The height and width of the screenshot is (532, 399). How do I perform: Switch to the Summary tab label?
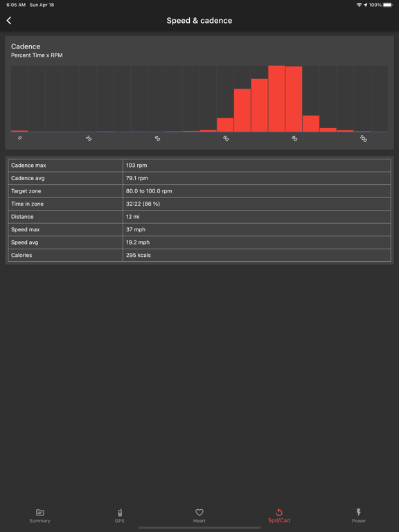click(x=39, y=521)
